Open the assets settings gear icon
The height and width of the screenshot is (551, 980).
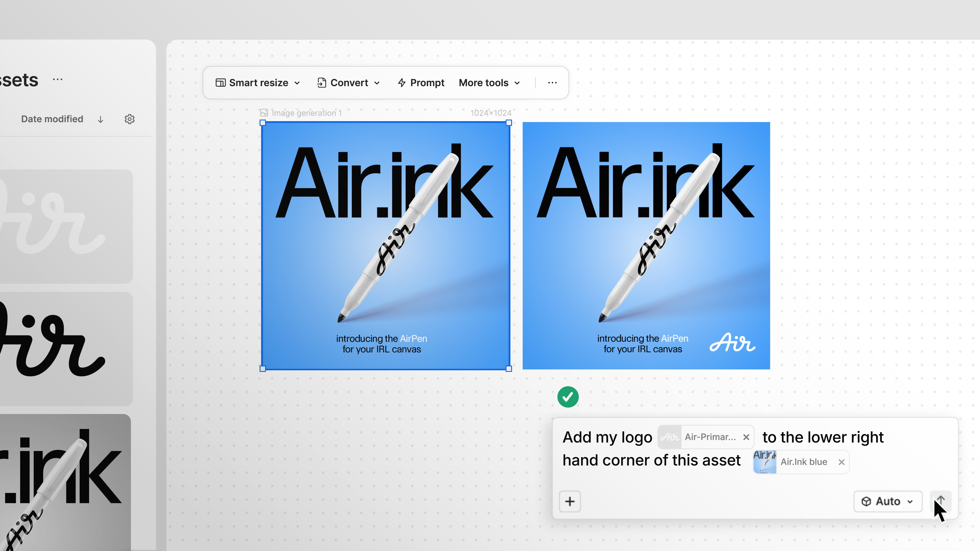coord(130,119)
